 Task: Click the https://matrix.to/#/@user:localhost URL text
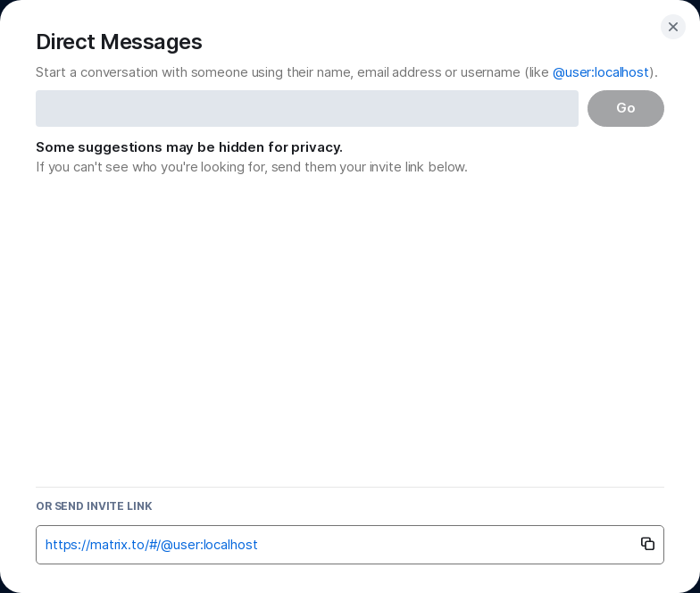coord(151,545)
